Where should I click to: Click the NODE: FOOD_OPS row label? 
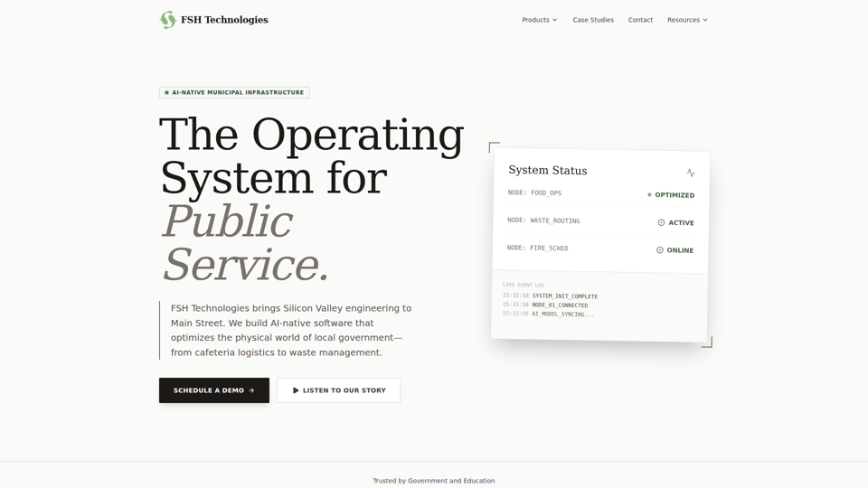point(534,193)
